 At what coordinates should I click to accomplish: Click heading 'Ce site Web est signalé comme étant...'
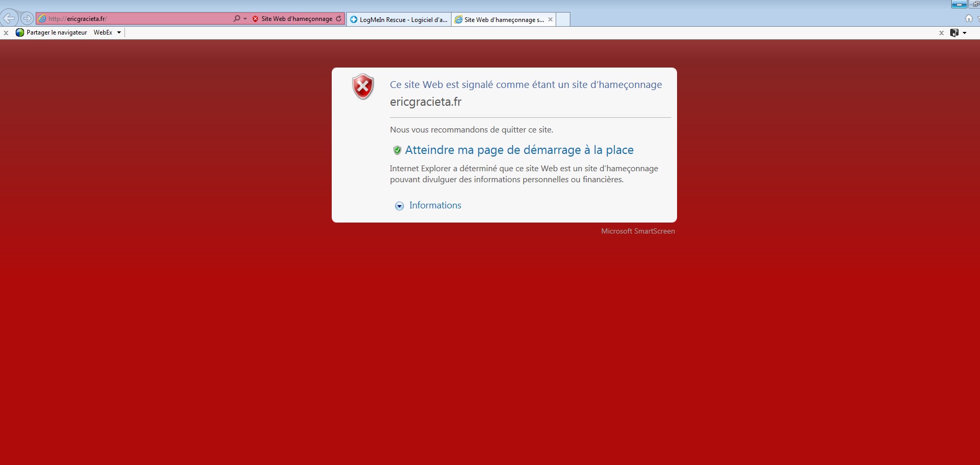coord(526,85)
